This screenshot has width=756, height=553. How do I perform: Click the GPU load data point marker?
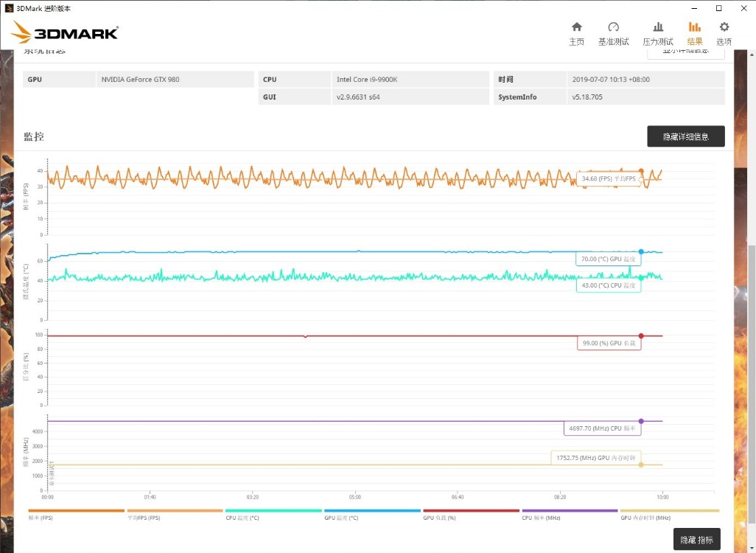click(x=641, y=335)
